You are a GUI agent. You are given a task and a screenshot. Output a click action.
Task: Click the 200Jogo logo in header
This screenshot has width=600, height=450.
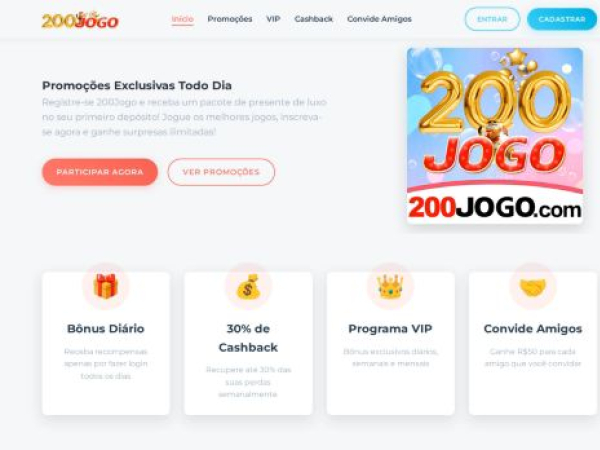click(x=80, y=20)
